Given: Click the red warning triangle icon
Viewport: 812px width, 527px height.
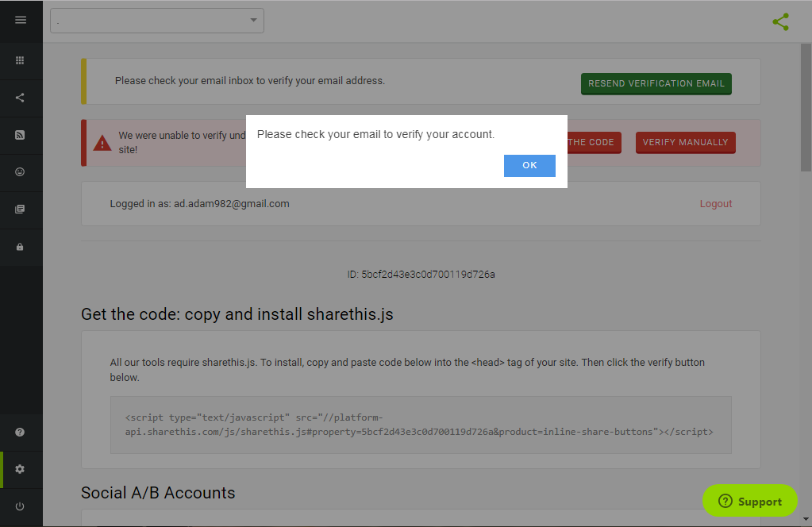Looking at the screenshot, I should tap(102, 142).
